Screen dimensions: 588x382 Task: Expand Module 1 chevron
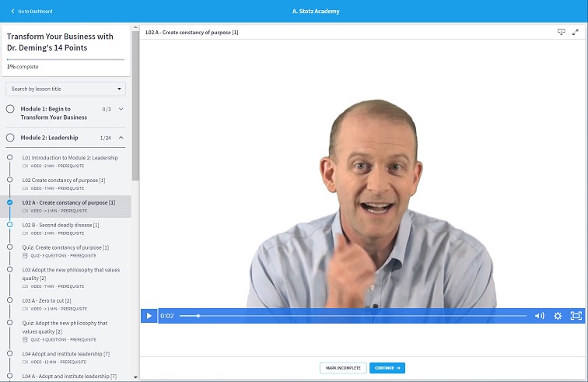(121, 109)
